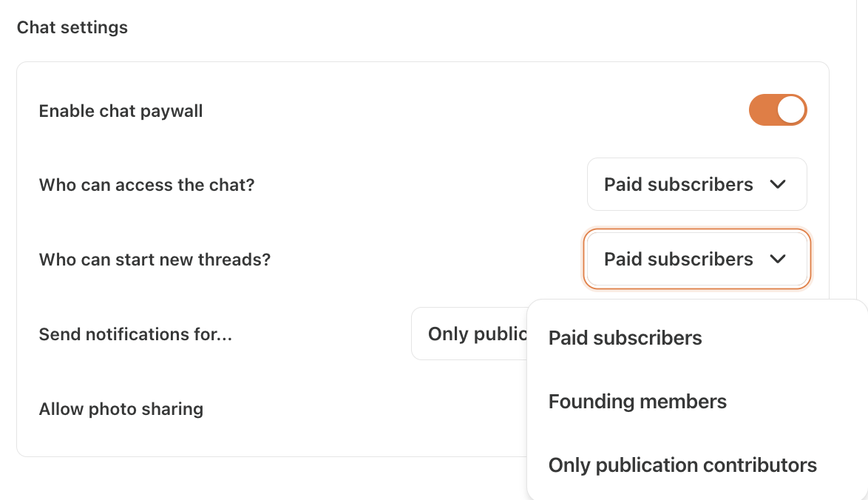Click the chevron icon on "Who can access the chat?"
This screenshot has width=868, height=500.
pyautogui.click(x=778, y=184)
